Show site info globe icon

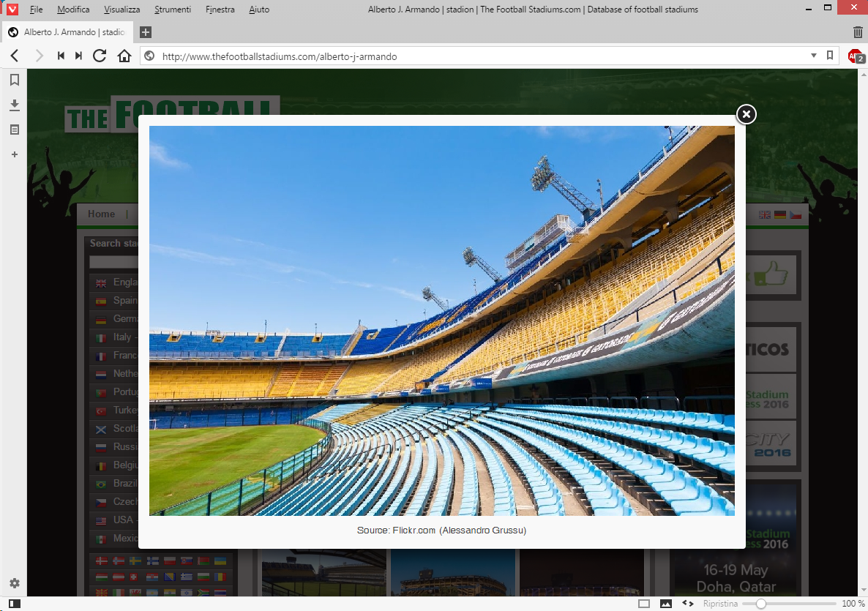pyautogui.click(x=149, y=56)
